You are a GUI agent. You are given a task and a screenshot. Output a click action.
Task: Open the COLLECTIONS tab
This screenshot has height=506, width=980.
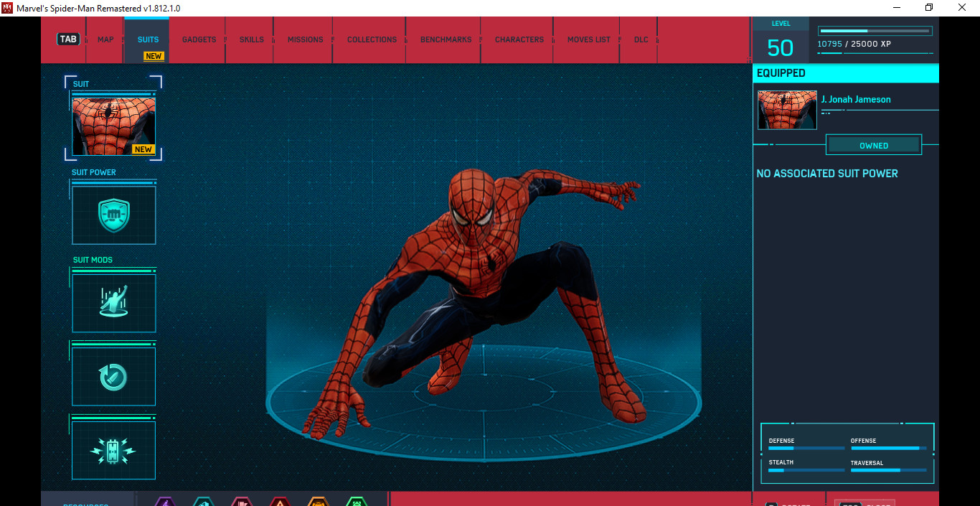tap(372, 39)
